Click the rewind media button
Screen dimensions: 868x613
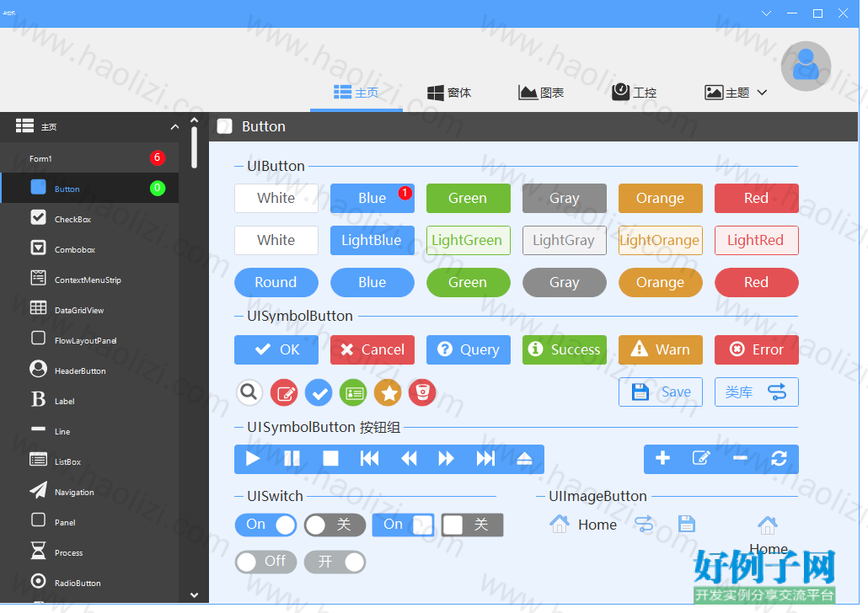409,459
